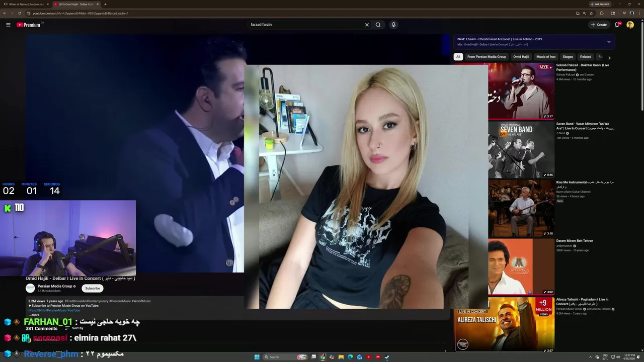Filter suggestions by 'Omid Hajili'

point(521,57)
